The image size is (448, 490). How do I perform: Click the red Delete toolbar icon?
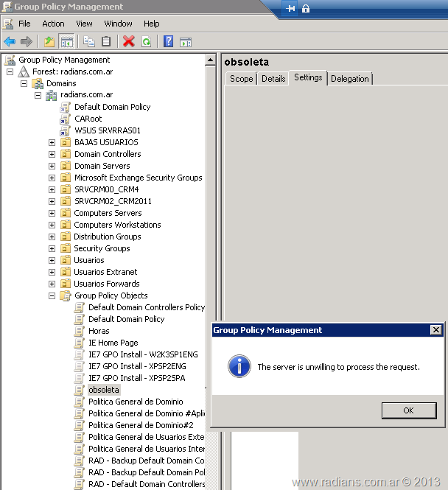129,41
